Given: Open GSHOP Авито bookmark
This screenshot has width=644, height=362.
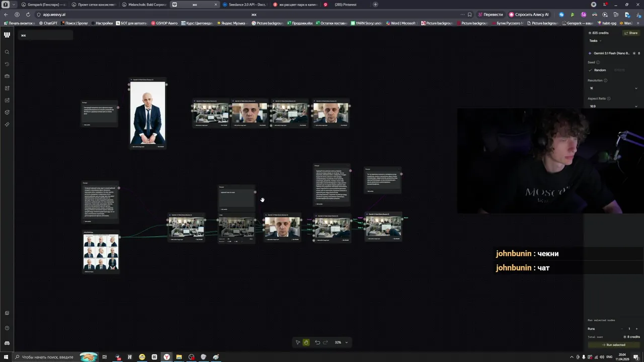Looking at the screenshot, I should coord(165,23).
